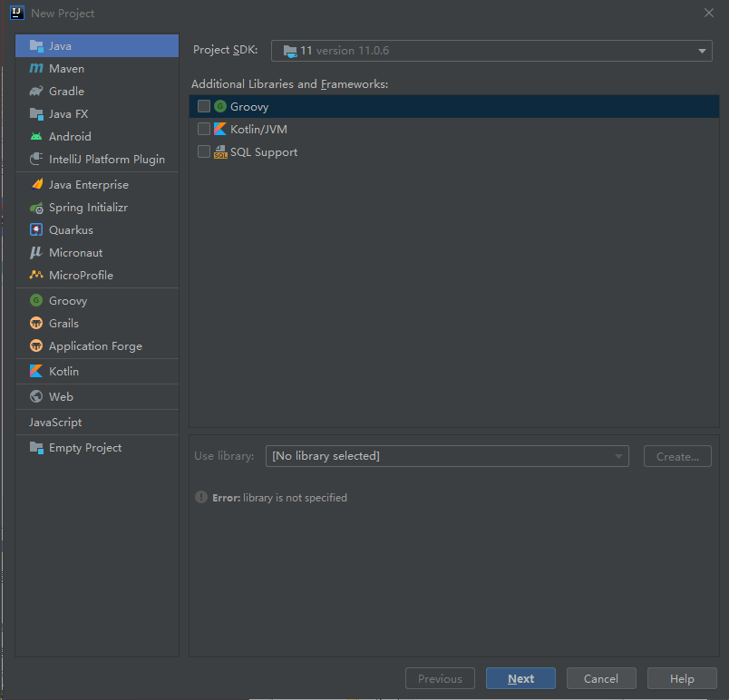Select Maven project type
Screen dimensions: 729x700
(x=97, y=68)
